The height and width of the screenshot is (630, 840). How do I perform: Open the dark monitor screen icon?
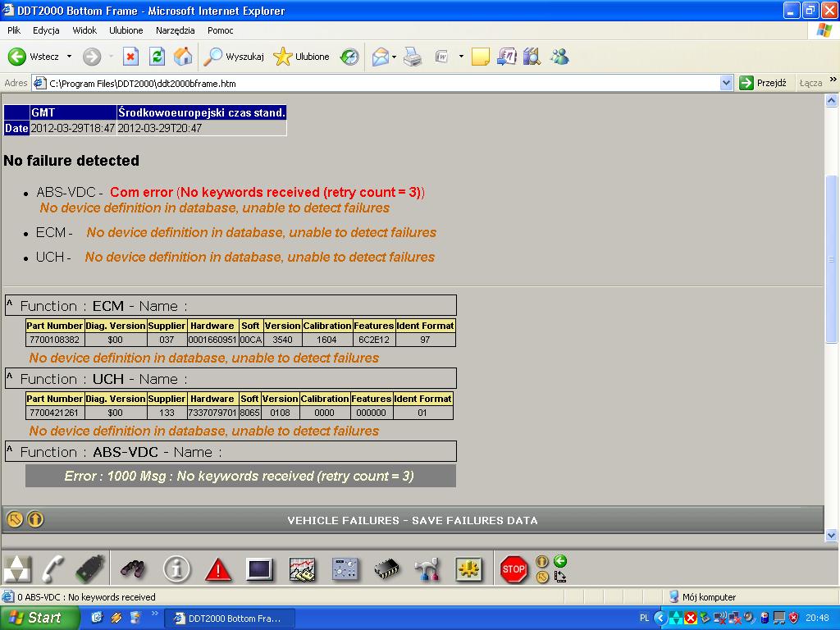tap(260, 569)
